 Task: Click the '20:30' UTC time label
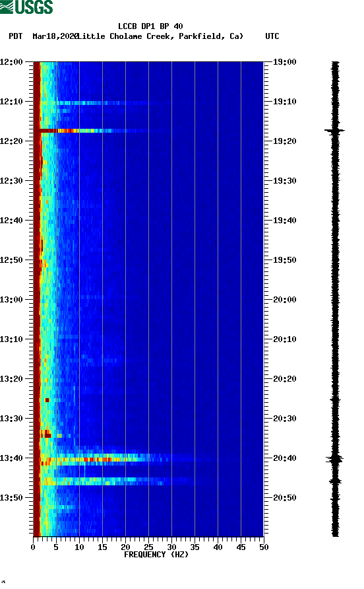[x=284, y=419]
